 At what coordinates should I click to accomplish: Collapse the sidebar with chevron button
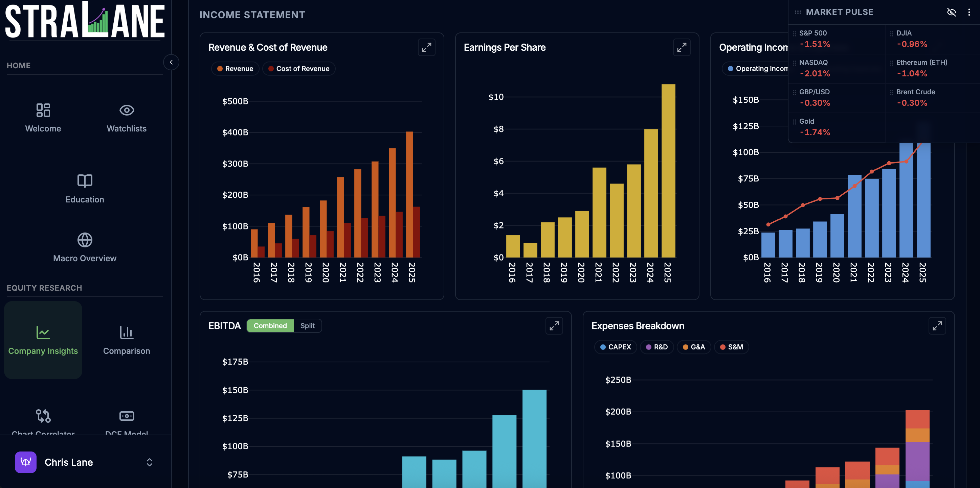pos(171,62)
